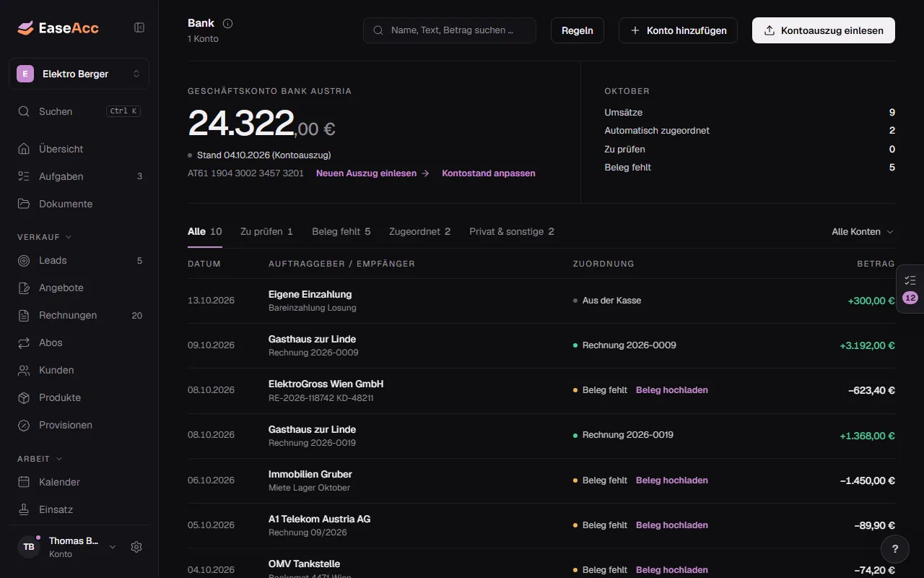Viewport: 924px width, 578px height.
Task: Open the Leads target icon entry
Action: point(24,260)
